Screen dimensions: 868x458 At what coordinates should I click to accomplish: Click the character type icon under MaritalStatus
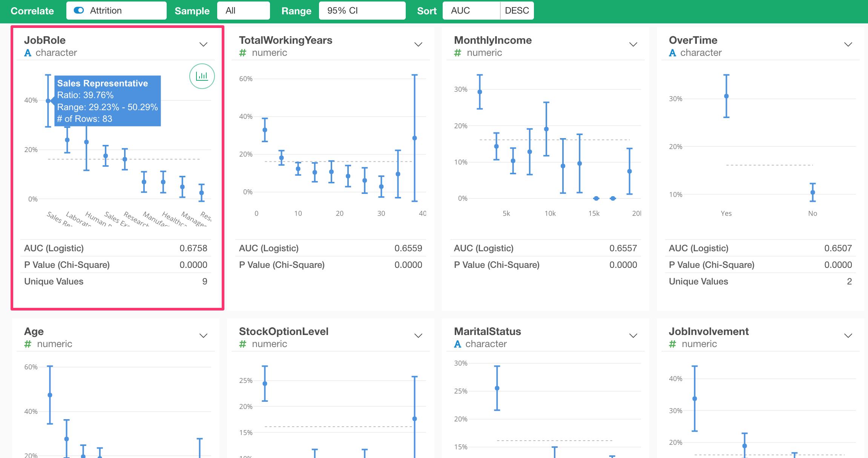(457, 344)
